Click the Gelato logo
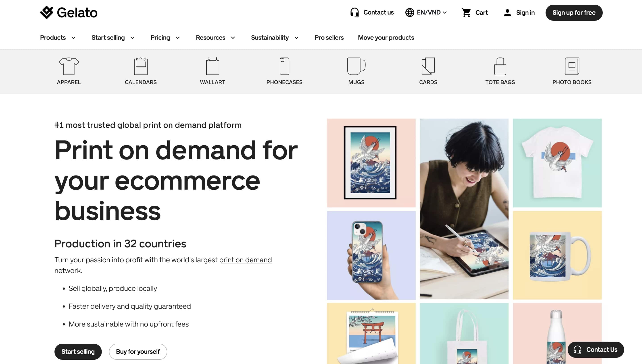Viewport: 642px width, 364px height. click(69, 12)
